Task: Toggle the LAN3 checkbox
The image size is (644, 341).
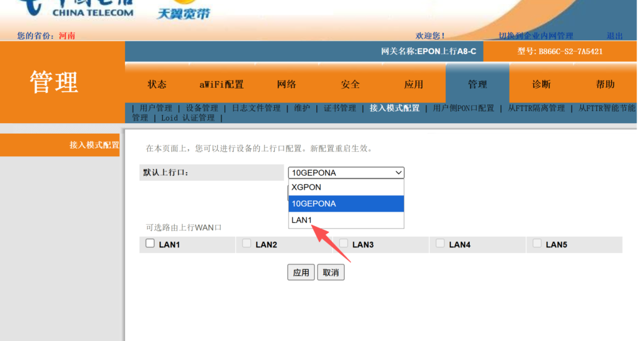Action: (x=343, y=244)
